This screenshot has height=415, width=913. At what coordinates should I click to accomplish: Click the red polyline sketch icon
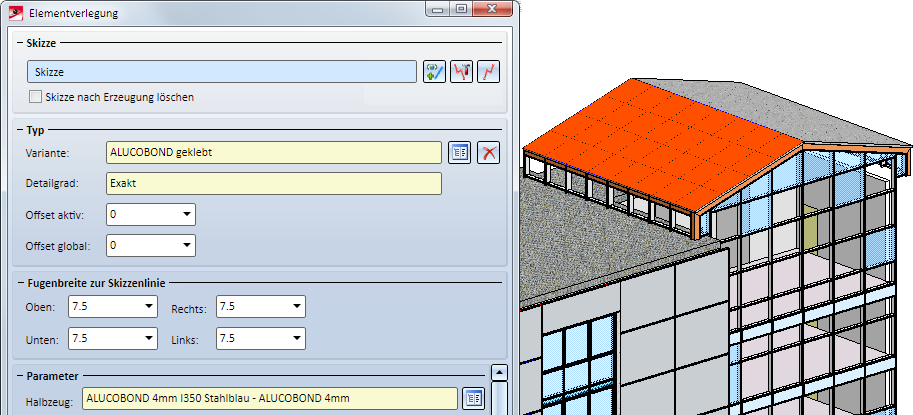[x=489, y=72]
